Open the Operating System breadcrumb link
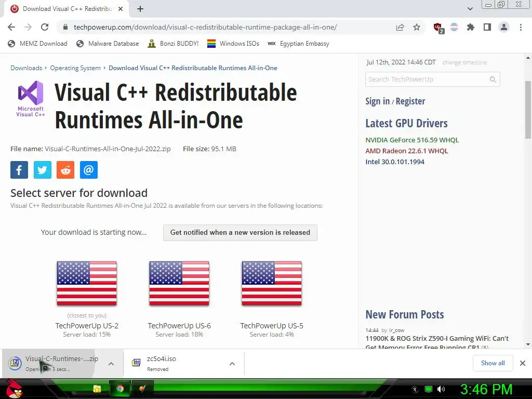 tap(75, 68)
